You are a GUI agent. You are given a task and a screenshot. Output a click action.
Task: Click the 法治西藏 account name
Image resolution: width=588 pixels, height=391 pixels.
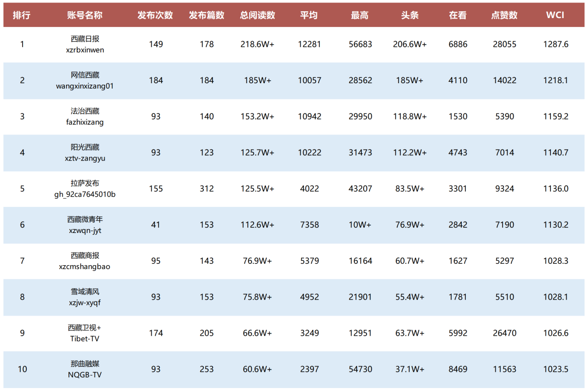85,112
